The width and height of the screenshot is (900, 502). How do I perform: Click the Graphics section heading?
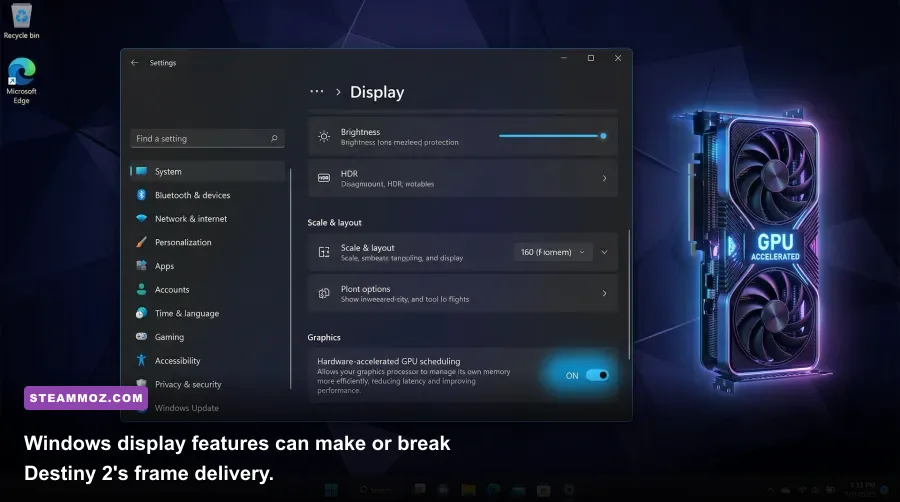324,337
